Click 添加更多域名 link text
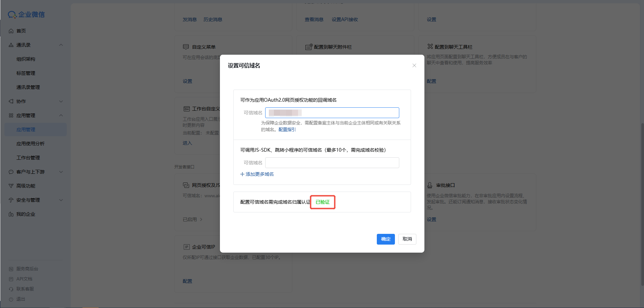644x308 pixels. (x=260, y=174)
